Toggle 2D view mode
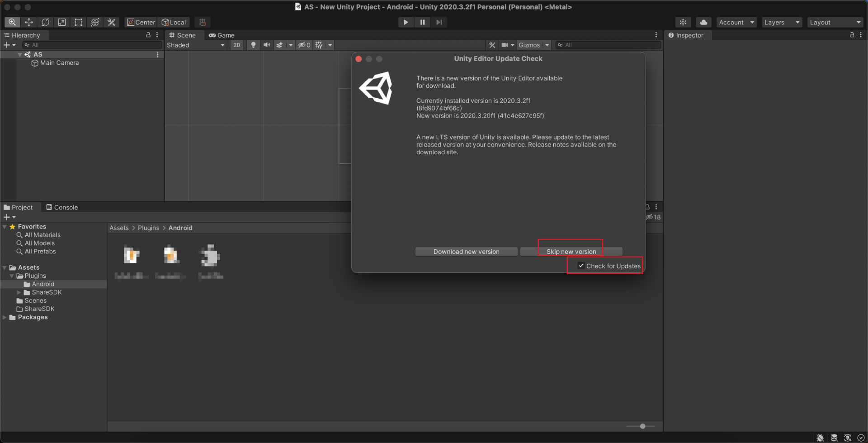868x443 pixels. point(236,45)
